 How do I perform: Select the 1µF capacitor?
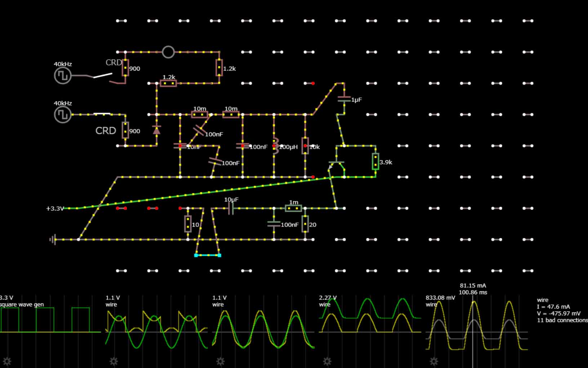[x=344, y=99]
